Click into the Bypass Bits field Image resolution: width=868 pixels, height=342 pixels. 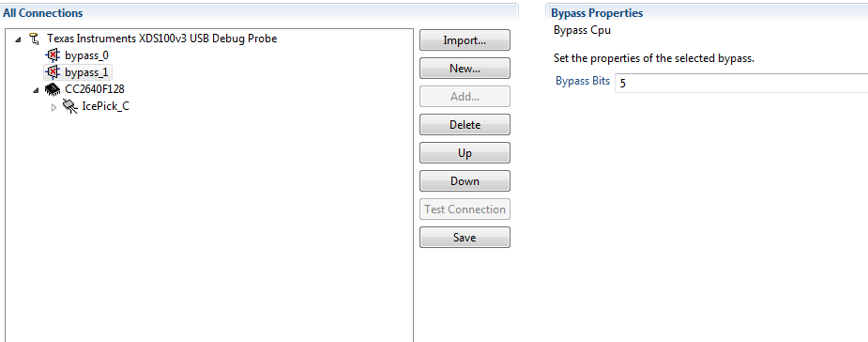[741, 83]
